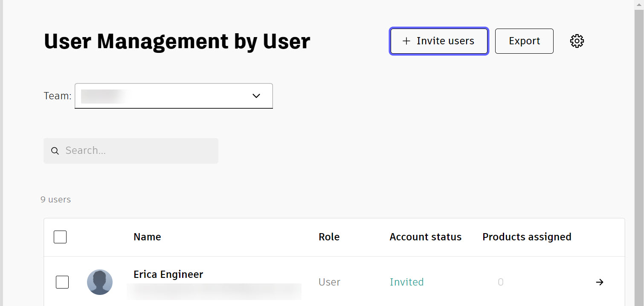This screenshot has width=644, height=306.
Task: Click the Account status column header
Action: click(x=426, y=237)
